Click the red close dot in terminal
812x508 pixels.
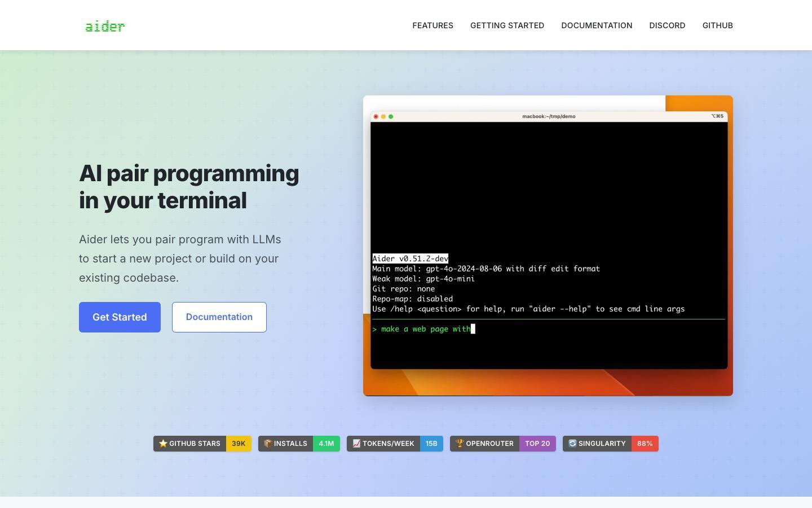(x=376, y=117)
